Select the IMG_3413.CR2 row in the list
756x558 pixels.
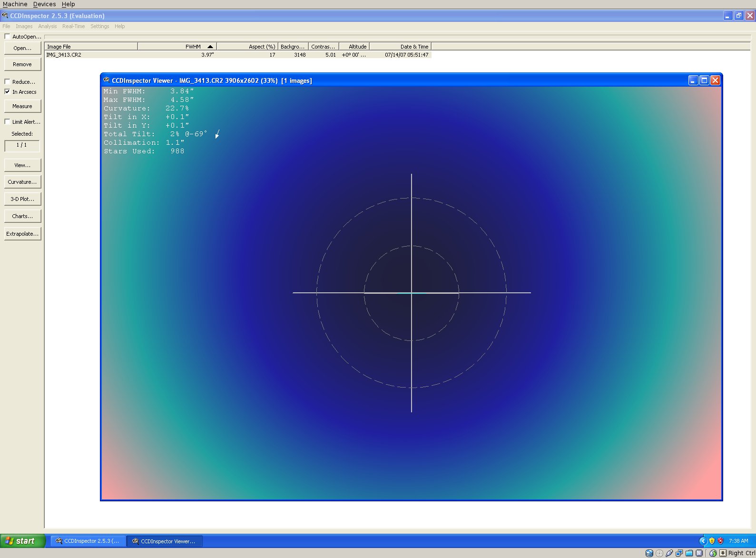(238, 55)
